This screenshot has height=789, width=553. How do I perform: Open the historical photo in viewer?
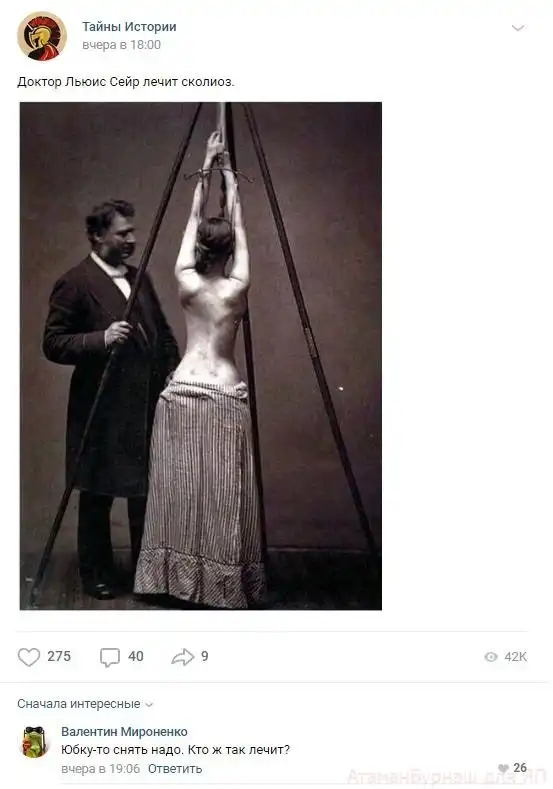(201, 356)
